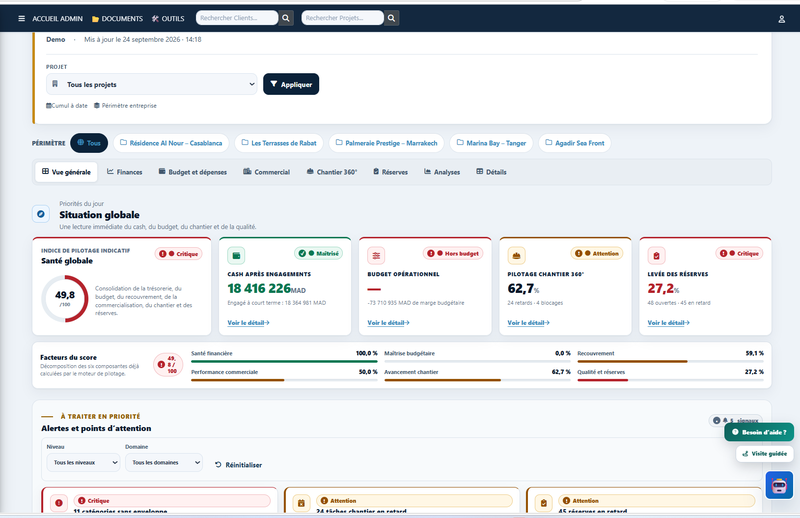Click the 27,2% levée des réserves value
Image resolution: width=800 pixels, height=518 pixels.
663,288
